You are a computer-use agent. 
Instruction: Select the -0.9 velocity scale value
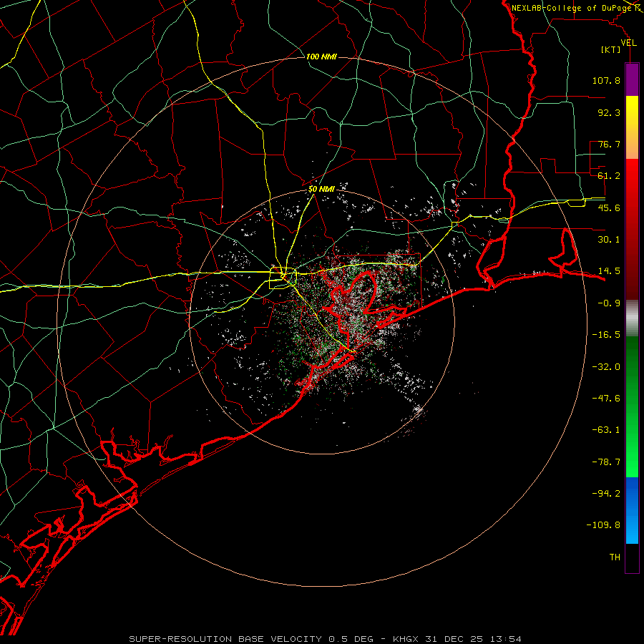(x=609, y=303)
